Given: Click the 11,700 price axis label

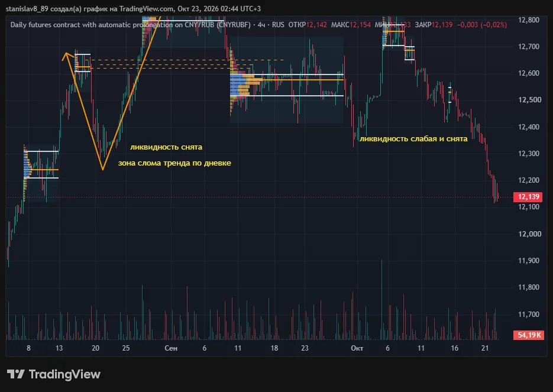Looking at the screenshot, I should (529, 314).
